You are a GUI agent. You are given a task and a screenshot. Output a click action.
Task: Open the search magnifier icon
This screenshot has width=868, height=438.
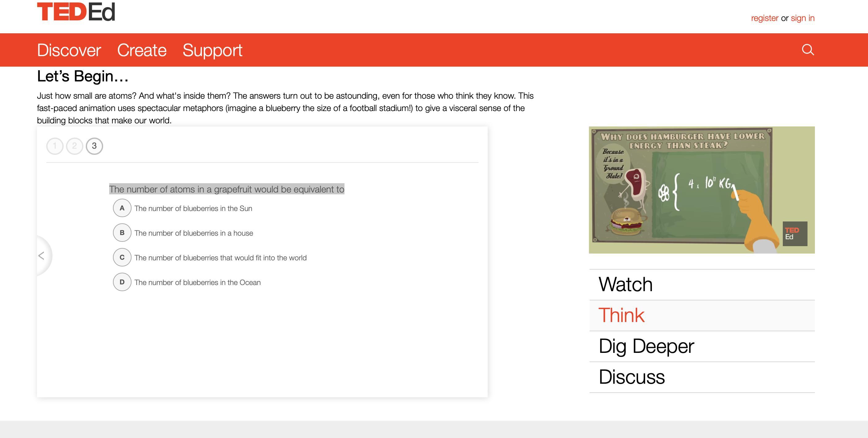tap(808, 50)
